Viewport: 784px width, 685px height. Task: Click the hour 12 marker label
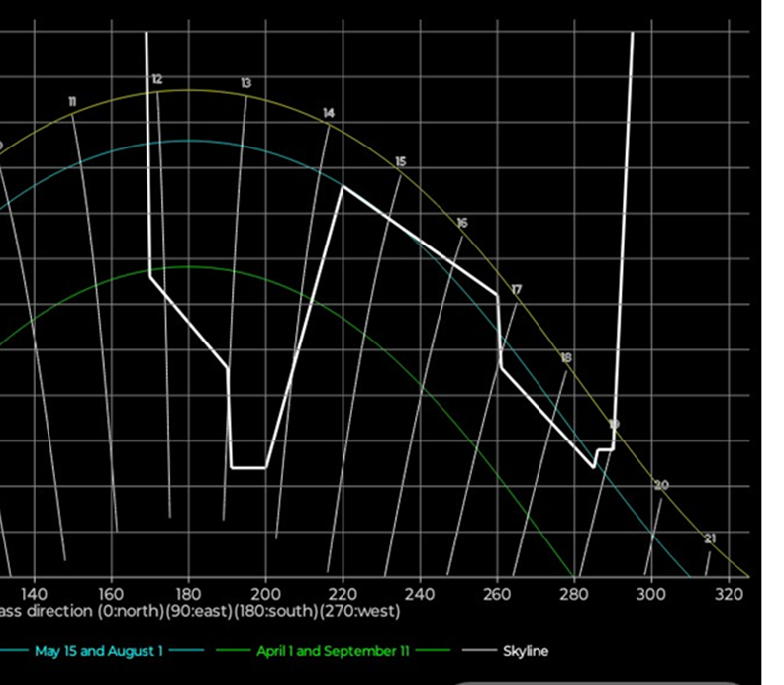[x=157, y=79]
